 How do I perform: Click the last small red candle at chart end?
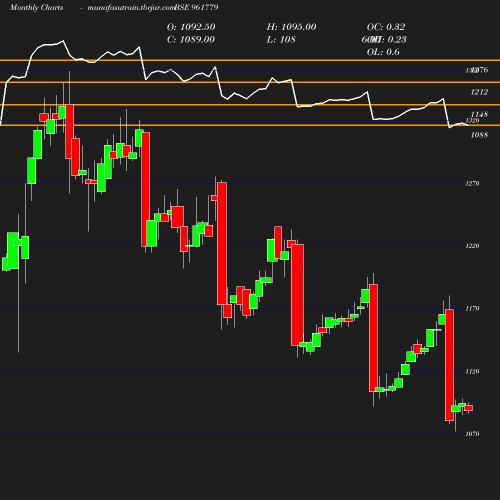469,408
